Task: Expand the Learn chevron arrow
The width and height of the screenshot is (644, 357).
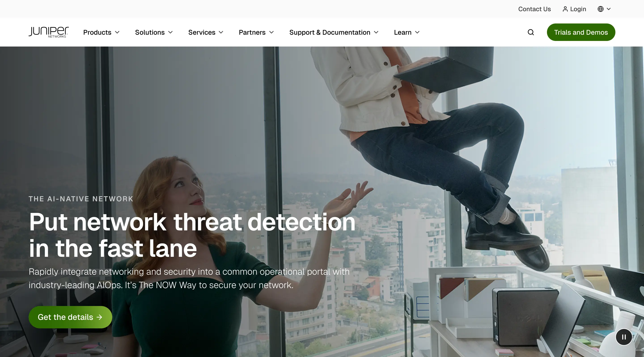Action: (417, 32)
